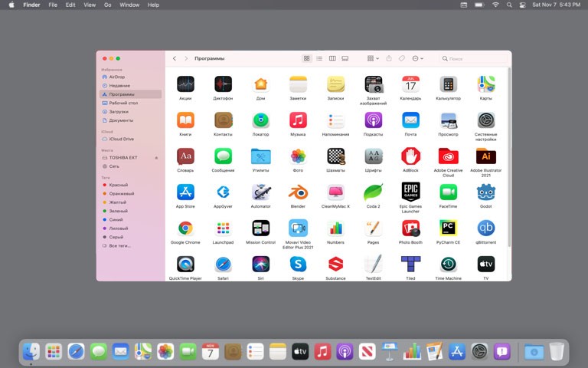Image resolution: width=588 pixels, height=368 pixels.
Task: Click the Finder search field
Action: (x=474, y=58)
